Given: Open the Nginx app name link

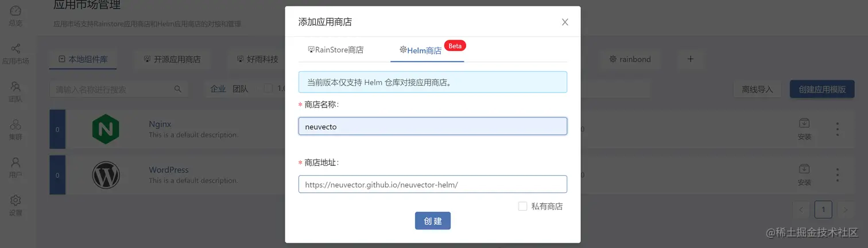Looking at the screenshot, I should click(x=160, y=124).
